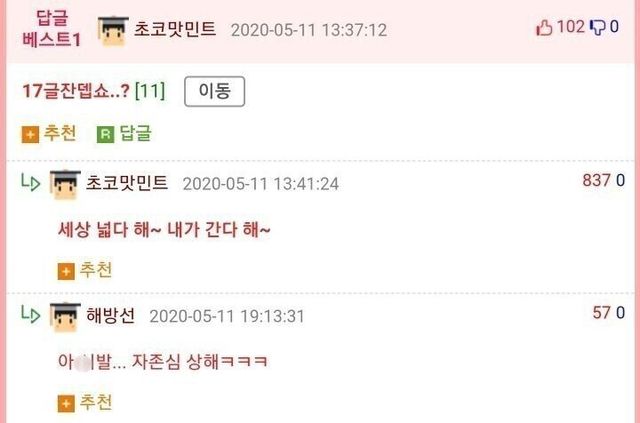This screenshot has height=423, width=640.
Task: Click 해방선 user avatar
Action: (x=65, y=317)
